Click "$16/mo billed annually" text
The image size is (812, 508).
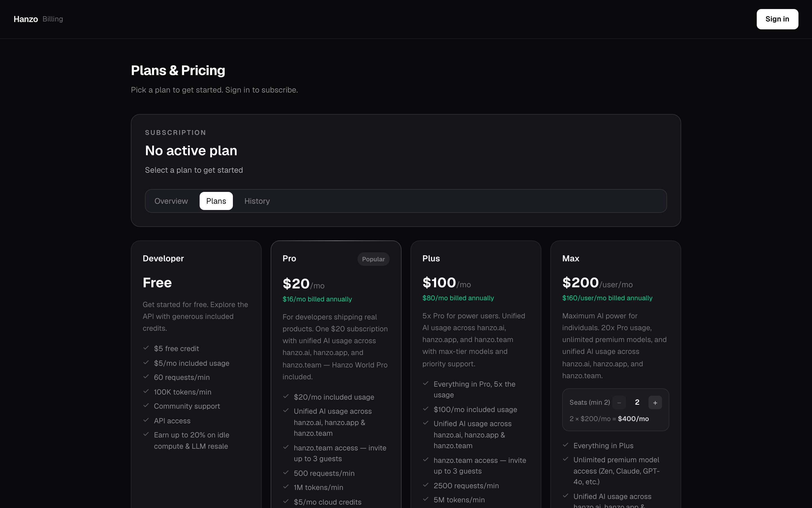(x=317, y=299)
